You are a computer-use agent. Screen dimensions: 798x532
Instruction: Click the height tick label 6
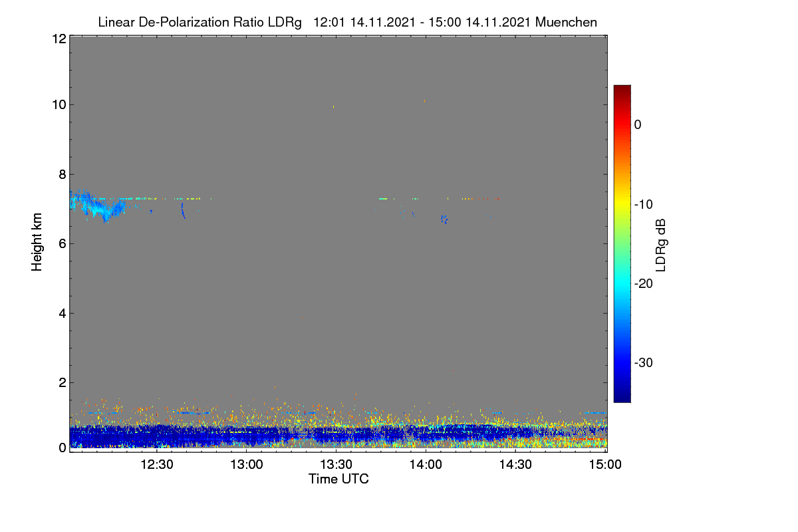click(x=61, y=243)
